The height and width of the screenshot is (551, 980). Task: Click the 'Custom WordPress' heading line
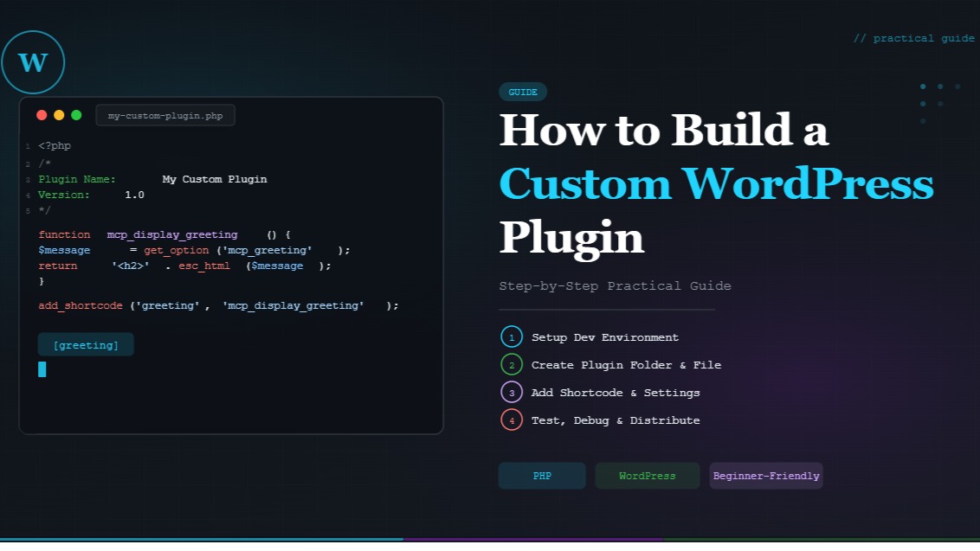tap(716, 183)
